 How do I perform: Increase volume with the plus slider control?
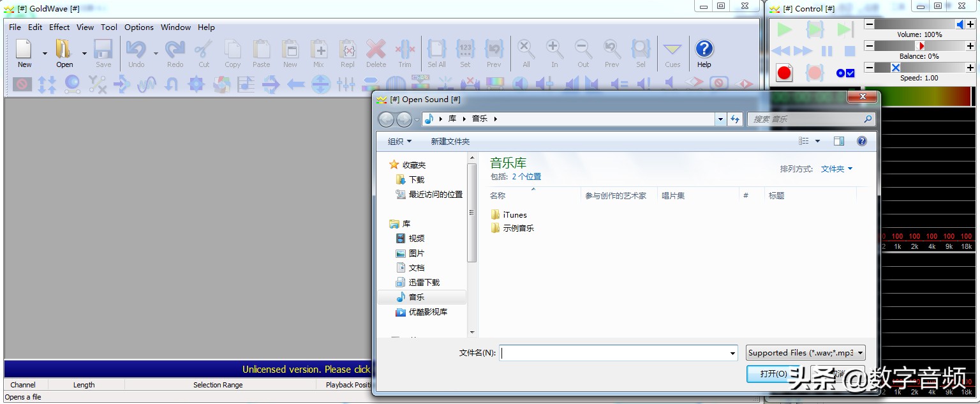pyautogui.click(x=970, y=24)
